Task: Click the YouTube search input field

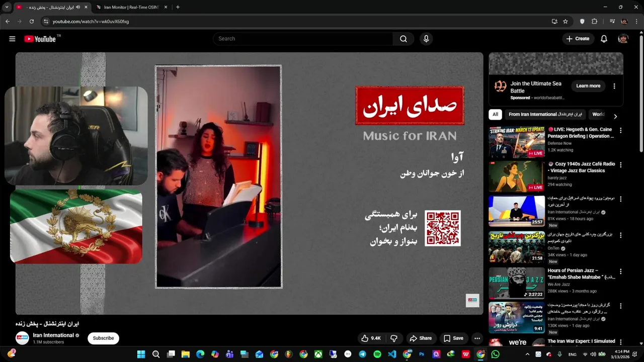Action: click(x=303, y=39)
